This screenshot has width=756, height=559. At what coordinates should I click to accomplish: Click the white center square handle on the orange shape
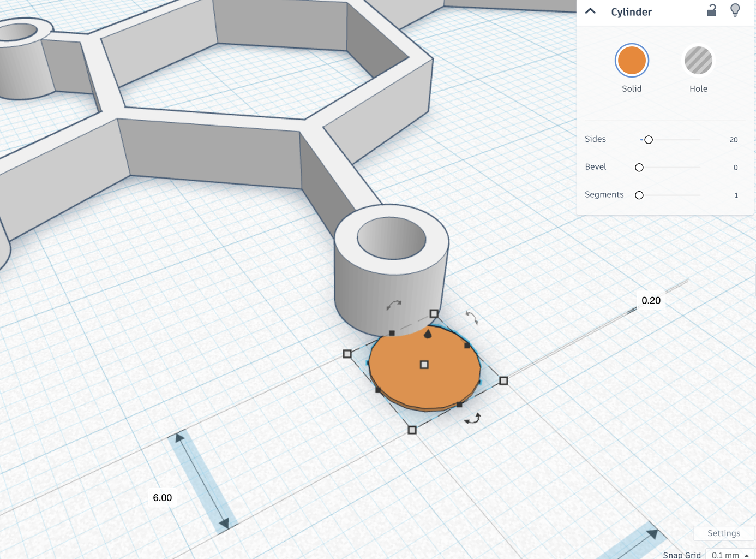[424, 364]
